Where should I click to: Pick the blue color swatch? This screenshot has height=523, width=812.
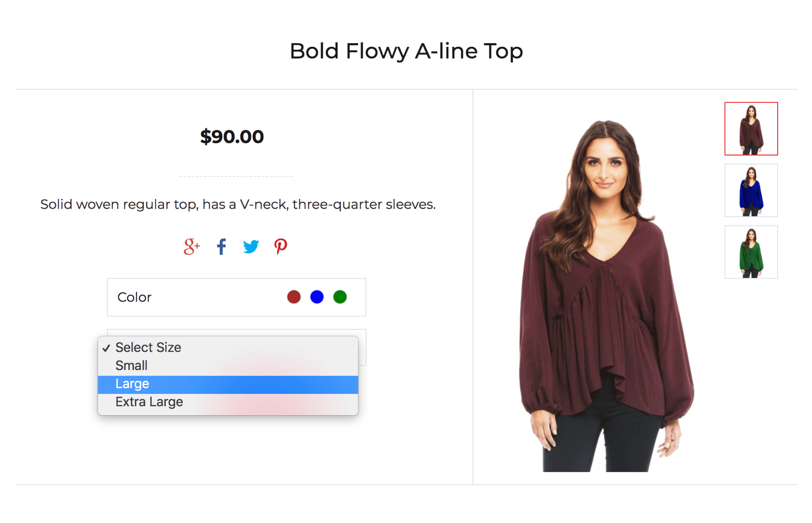[x=317, y=297]
